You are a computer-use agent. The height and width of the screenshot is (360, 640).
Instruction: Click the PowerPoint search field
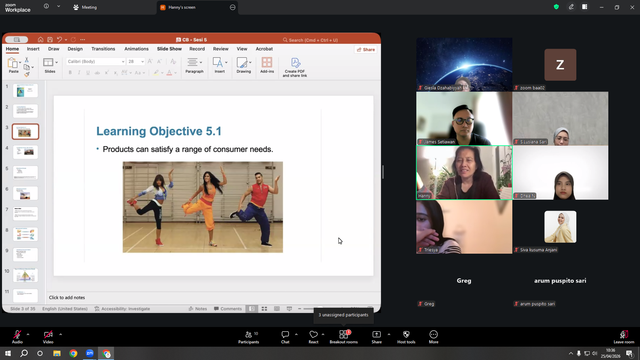[x=310, y=40]
